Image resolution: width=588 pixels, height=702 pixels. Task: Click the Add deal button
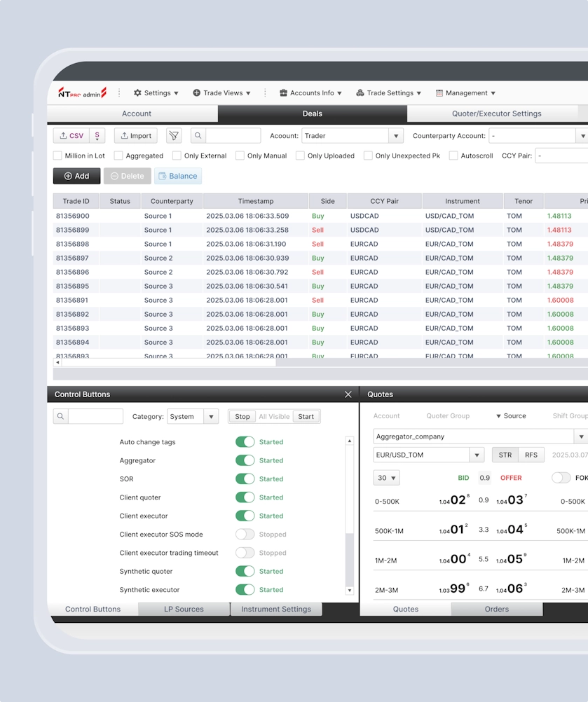pyautogui.click(x=76, y=177)
